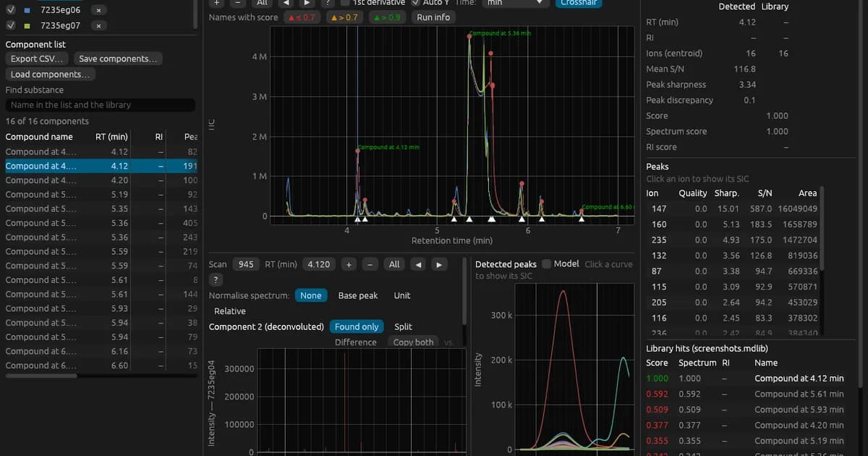Open the Time unit dropdown showing min
The image size is (868, 456).
[x=516, y=3]
